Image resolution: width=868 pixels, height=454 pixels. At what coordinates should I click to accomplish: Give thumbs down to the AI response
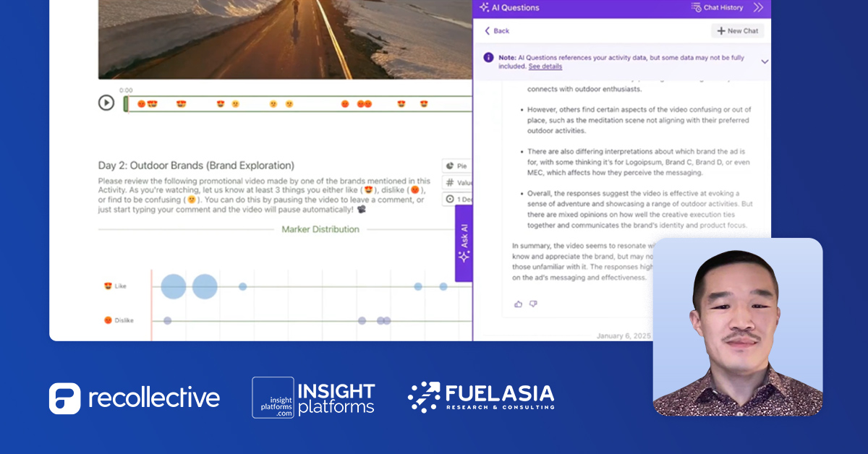point(532,304)
